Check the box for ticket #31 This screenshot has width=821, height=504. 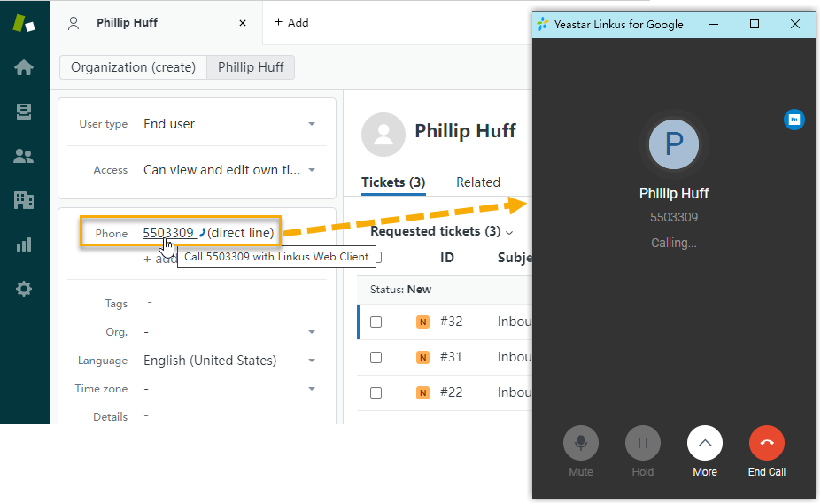pyautogui.click(x=376, y=357)
